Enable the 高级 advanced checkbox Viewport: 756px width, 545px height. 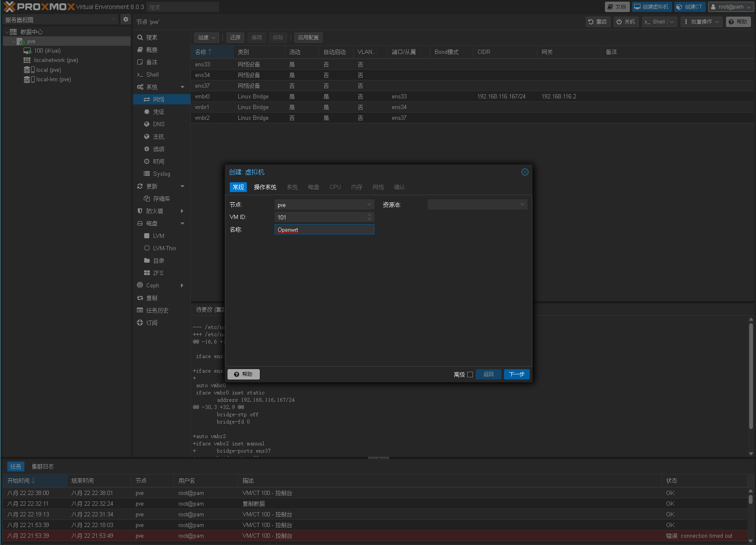point(470,374)
